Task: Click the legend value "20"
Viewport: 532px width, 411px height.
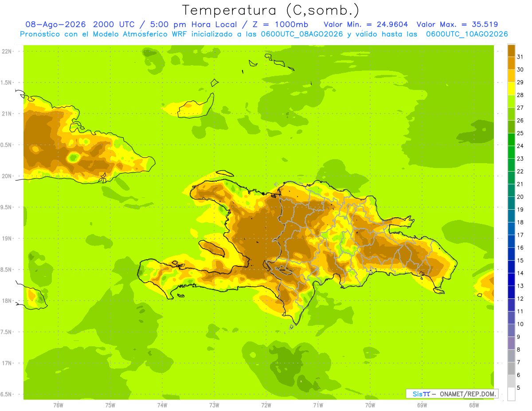Action: pos(520,197)
